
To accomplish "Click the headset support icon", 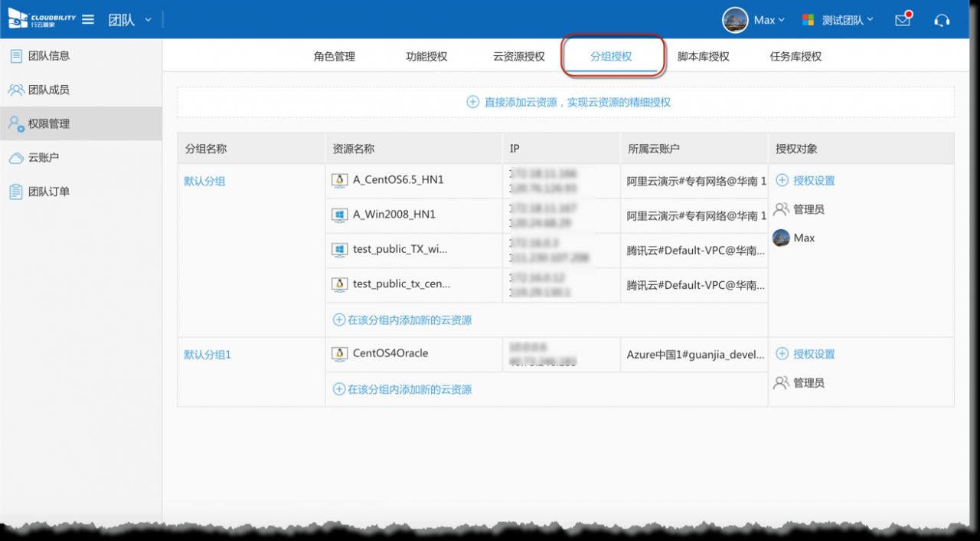I will coord(942,20).
